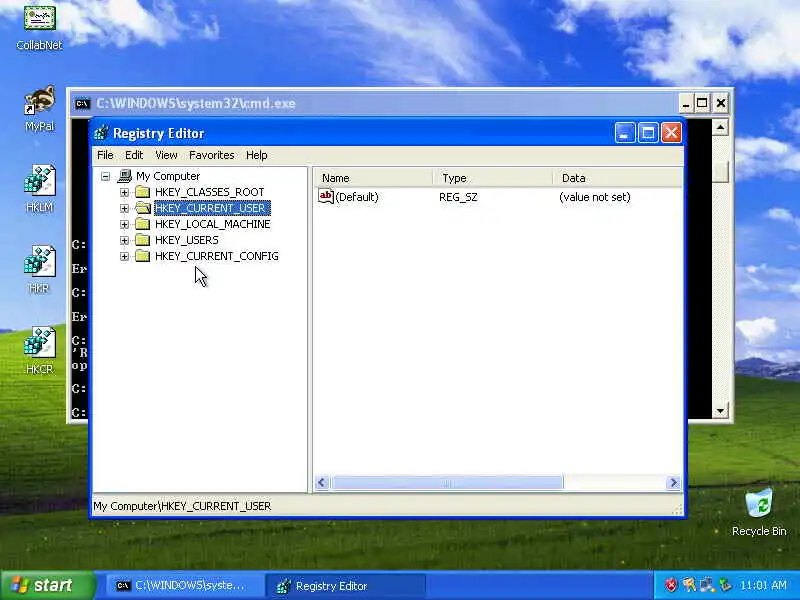Minimize the cmd.exe window

pyautogui.click(x=686, y=104)
